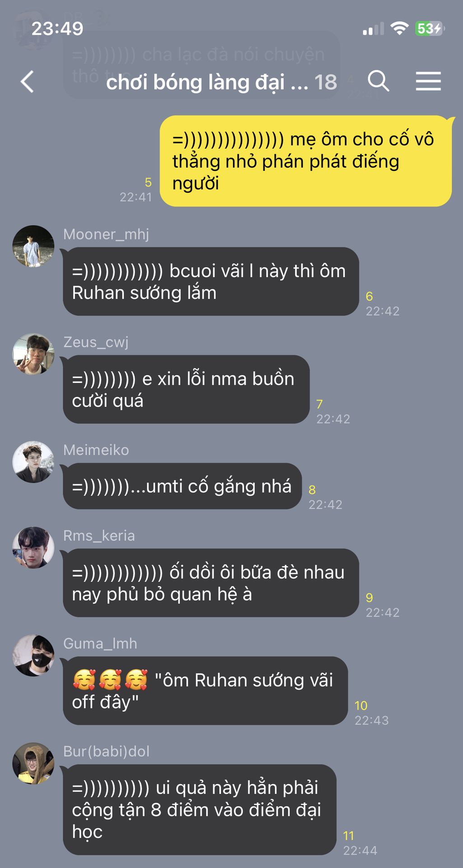The height and width of the screenshot is (868, 463).
Task: Tap the back arrow icon
Action: coord(27,82)
